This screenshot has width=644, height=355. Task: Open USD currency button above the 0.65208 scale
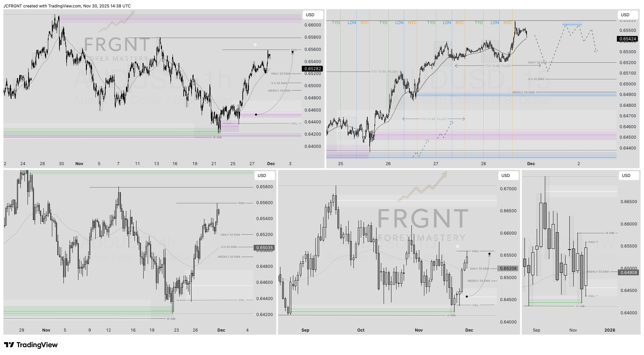[508, 176]
